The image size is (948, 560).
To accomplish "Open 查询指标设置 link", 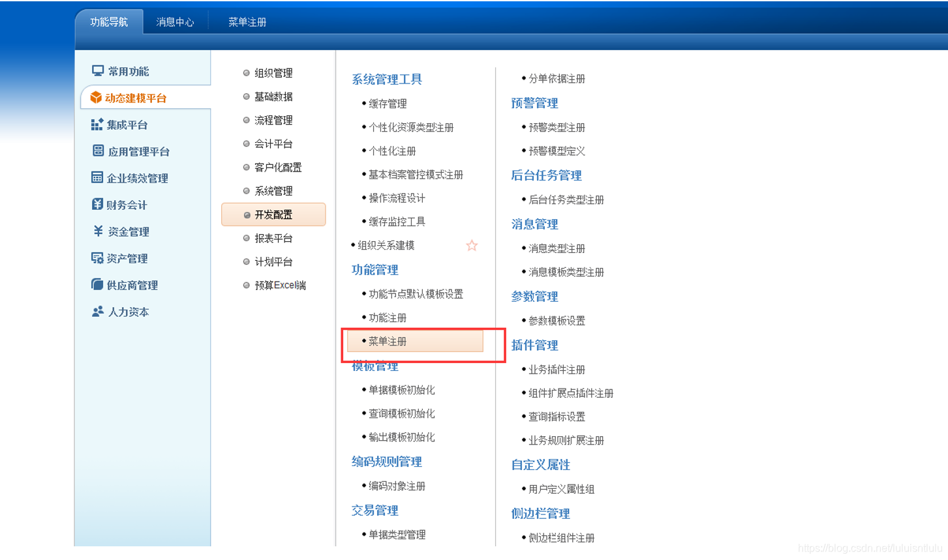I will pos(557,417).
